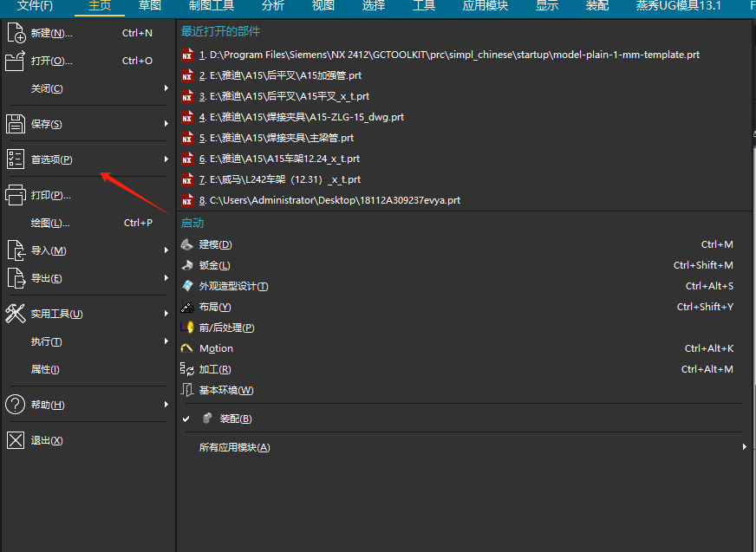
Task: Toggle the Assembly checkmark option
Action: (x=186, y=419)
